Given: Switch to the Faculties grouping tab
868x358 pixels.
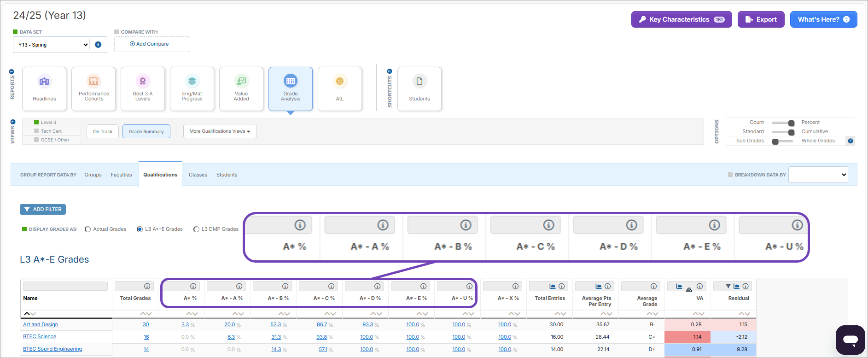Looking at the screenshot, I should click(x=121, y=175).
